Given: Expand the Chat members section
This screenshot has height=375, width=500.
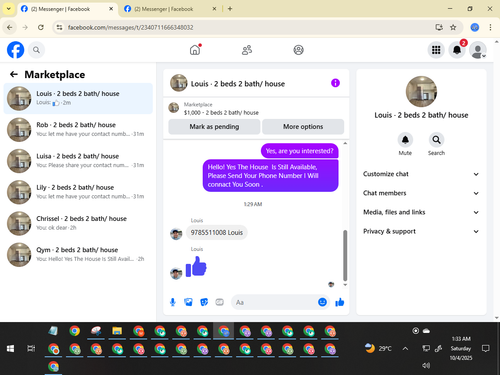Looking at the screenshot, I should click(421, 193).
